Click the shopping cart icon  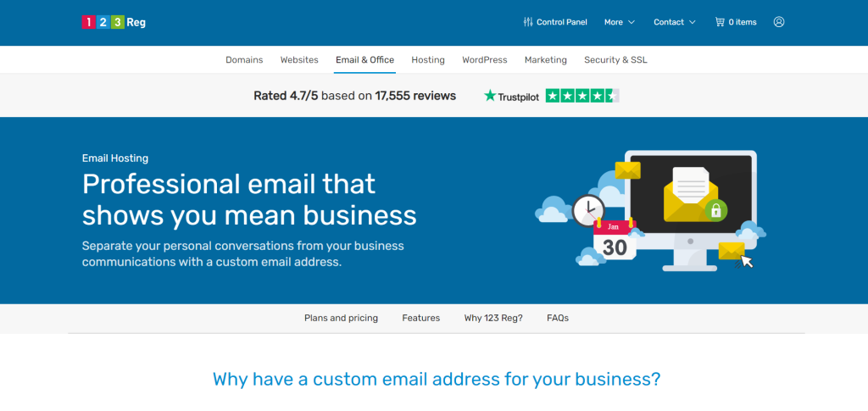(720, 22)
